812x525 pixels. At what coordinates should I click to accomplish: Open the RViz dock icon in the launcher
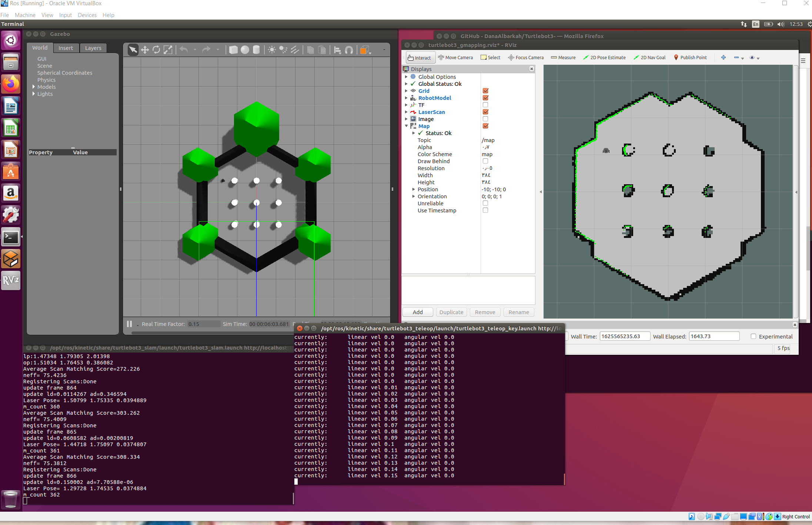point(11,280)
